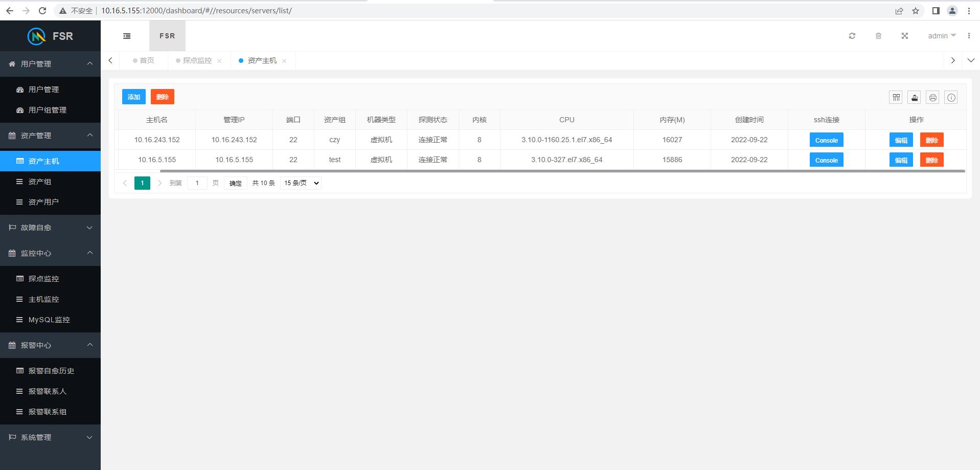980x470 pixels.
Task: Go to previous page in pagination
Action: pos(125,183)
